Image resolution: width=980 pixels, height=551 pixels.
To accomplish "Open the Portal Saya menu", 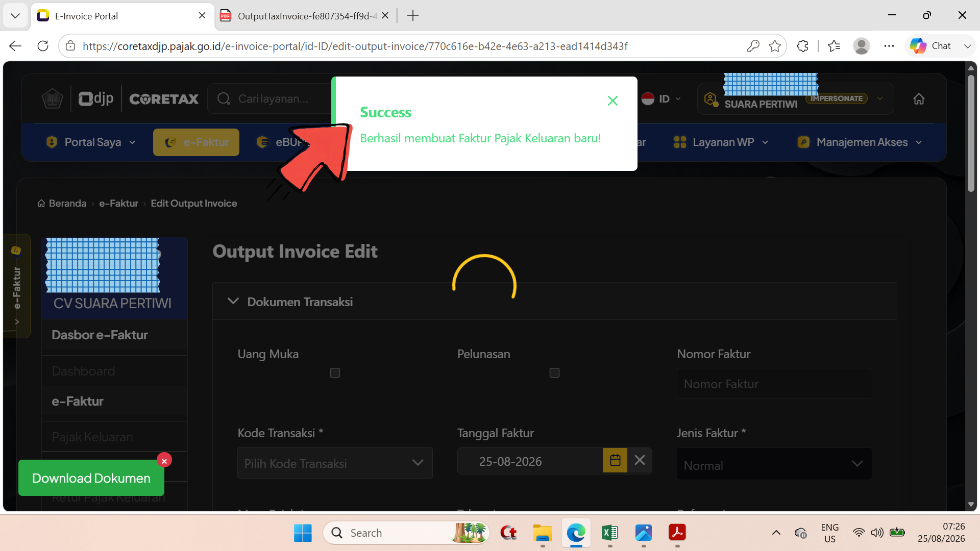I will click(90, 142).
